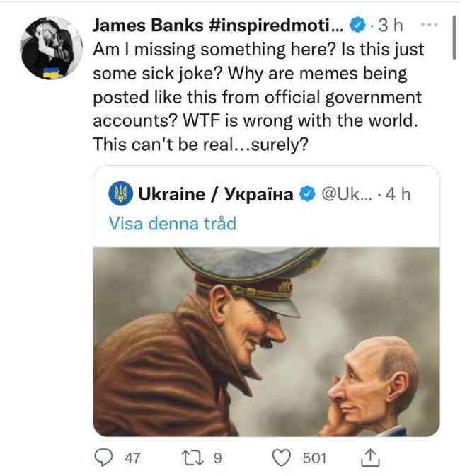Open the Ukraine trident avatar icon

point(121,193)
